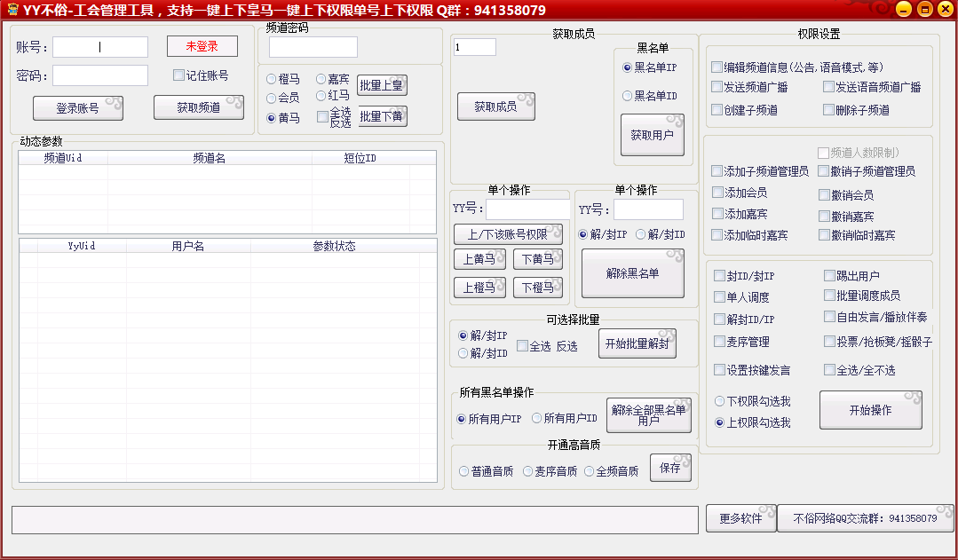Click the member count field showing 1

pyautogui.click(x=475, y=47)
